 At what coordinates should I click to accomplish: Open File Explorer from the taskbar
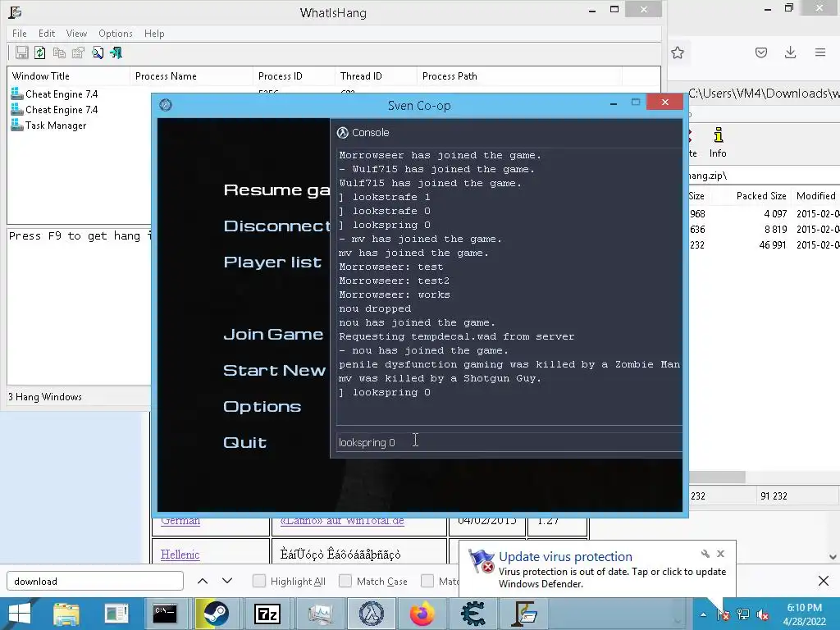coord(66,614)
